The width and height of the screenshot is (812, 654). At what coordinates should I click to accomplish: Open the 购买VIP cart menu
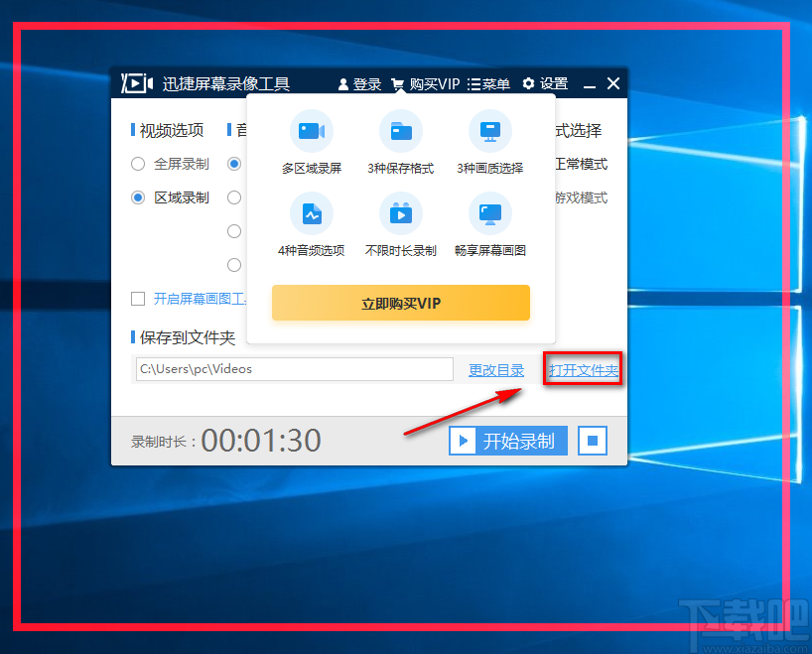click(x=425, y=84)
